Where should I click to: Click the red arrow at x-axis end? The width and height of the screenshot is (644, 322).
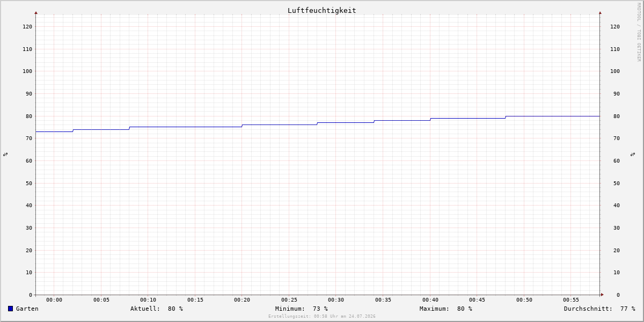pyautogui.click(x=602, y=295)
